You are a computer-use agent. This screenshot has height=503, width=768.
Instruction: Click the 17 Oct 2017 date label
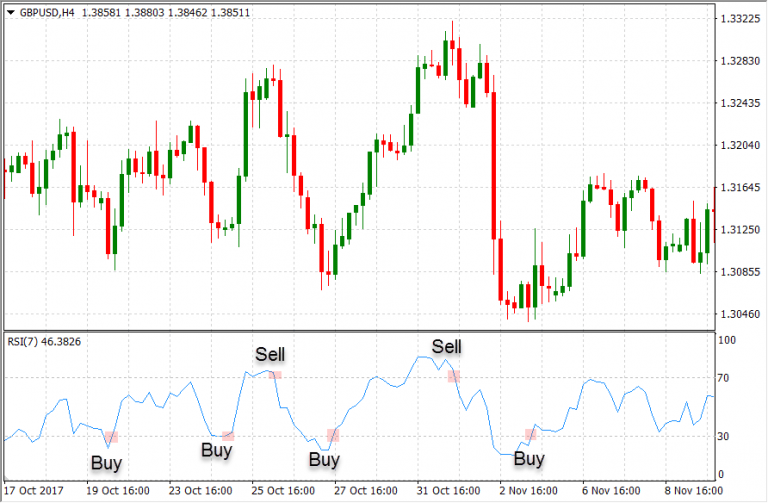click(34, 490)
